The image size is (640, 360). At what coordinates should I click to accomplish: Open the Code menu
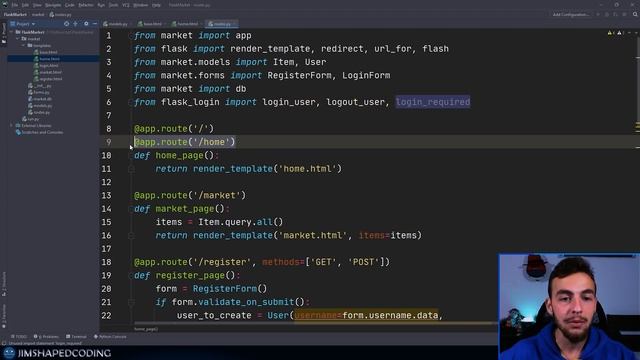(x=70, y=5)
